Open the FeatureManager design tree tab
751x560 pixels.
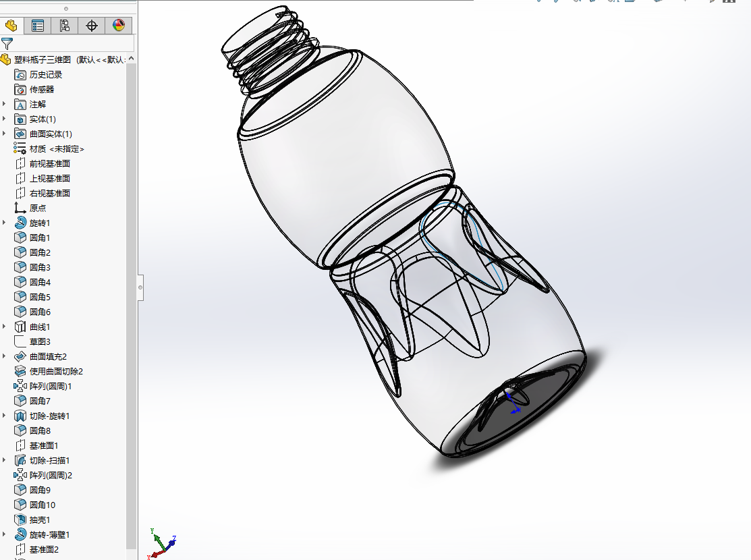[11, 26]
